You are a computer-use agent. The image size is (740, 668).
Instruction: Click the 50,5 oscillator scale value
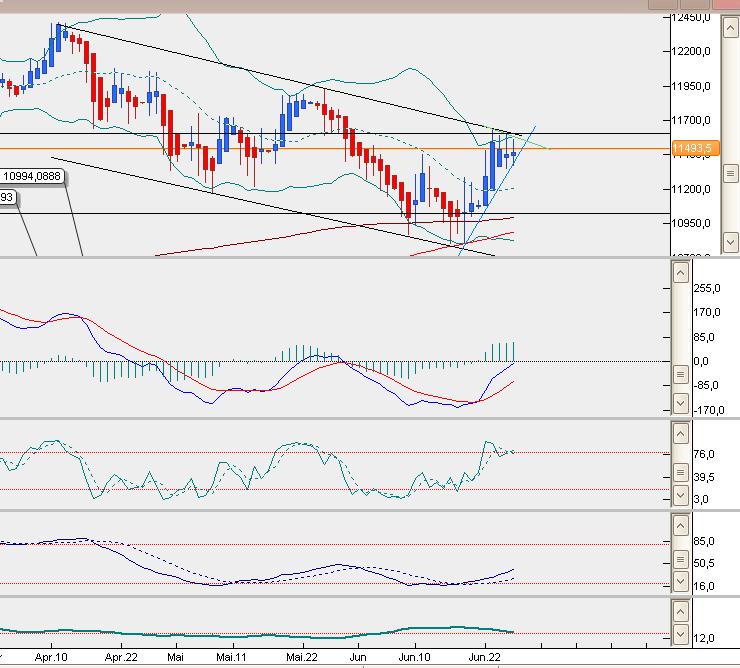pyautogui.click(x=704, y=563)
